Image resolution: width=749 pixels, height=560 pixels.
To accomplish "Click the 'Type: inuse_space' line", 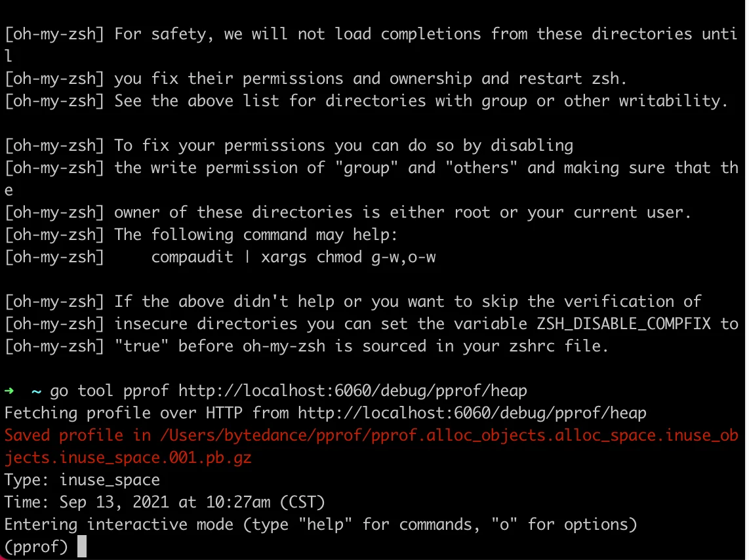I will coord(82,480).
